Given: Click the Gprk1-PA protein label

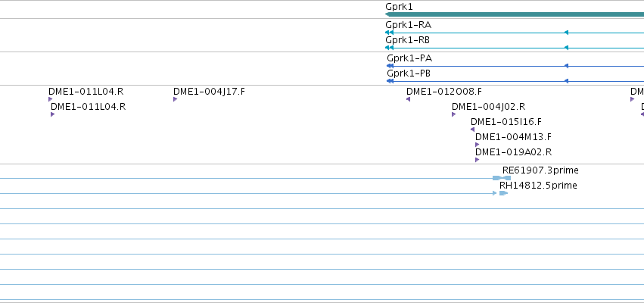Looking at the screenshot, I should [x=409, y=58].
